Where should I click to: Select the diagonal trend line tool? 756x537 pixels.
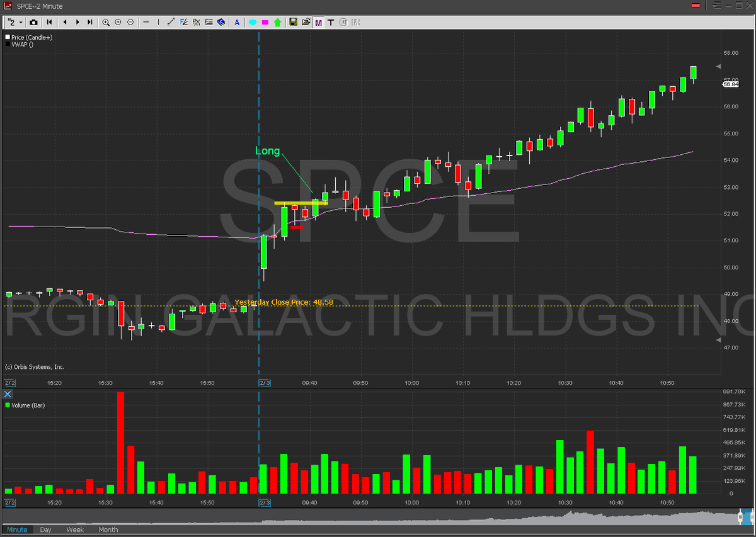(171, 22)
